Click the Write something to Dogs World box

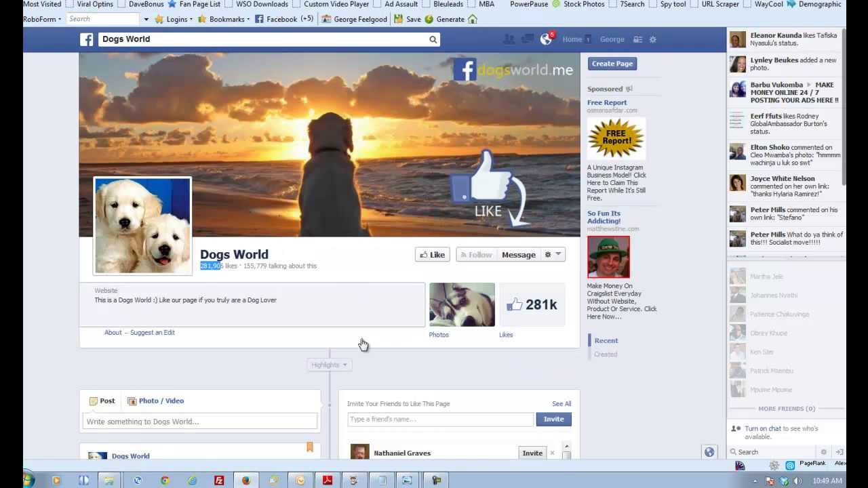pyautogui.click(x=200, y=422)
